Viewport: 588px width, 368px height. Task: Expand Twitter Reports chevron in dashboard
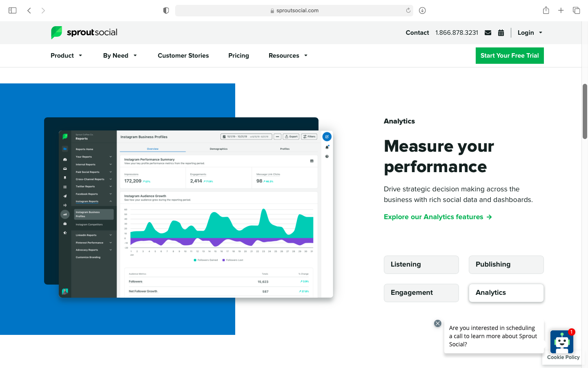pos(110,186)
